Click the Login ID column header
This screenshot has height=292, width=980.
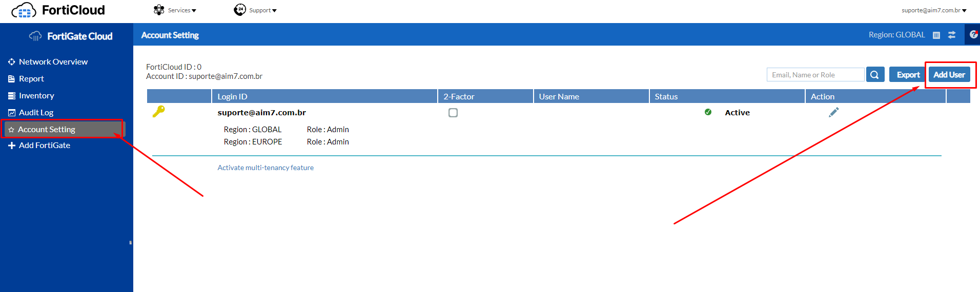[324, 96]
